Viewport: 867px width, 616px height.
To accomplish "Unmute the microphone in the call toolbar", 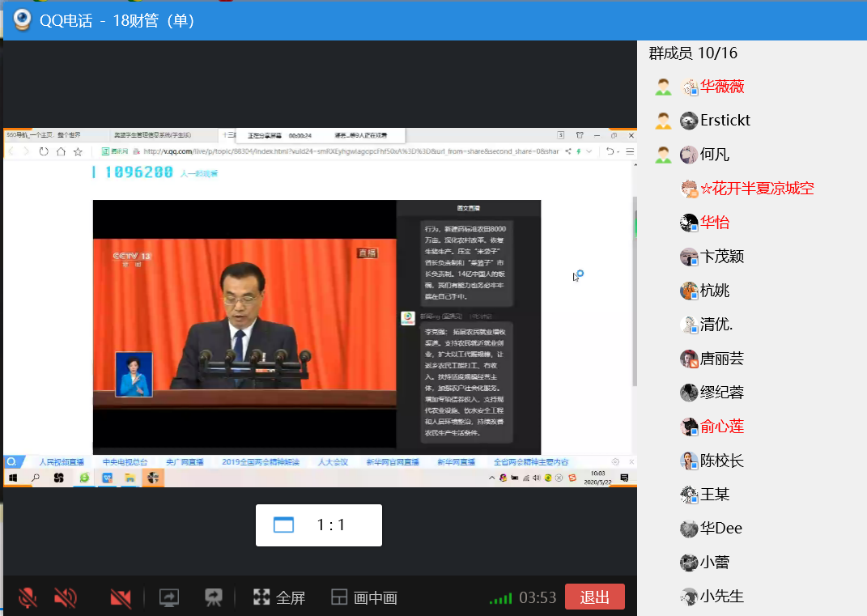I will [x=28, y=597].
